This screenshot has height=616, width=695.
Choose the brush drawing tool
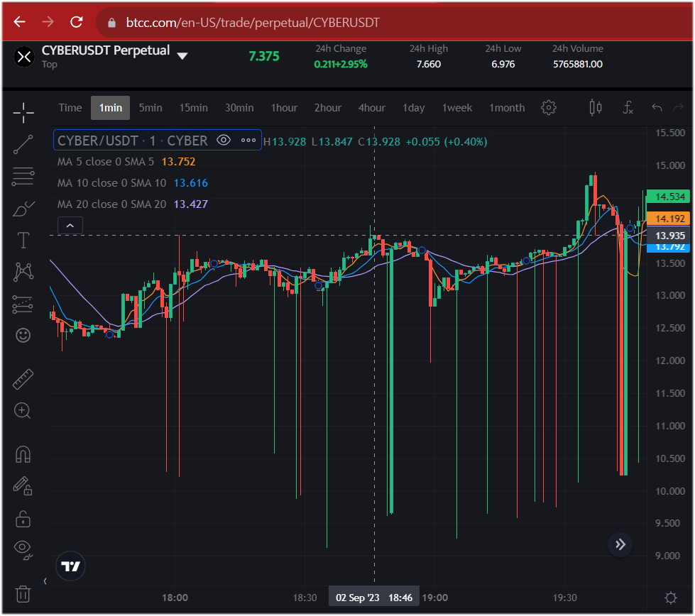click(23, 209)
